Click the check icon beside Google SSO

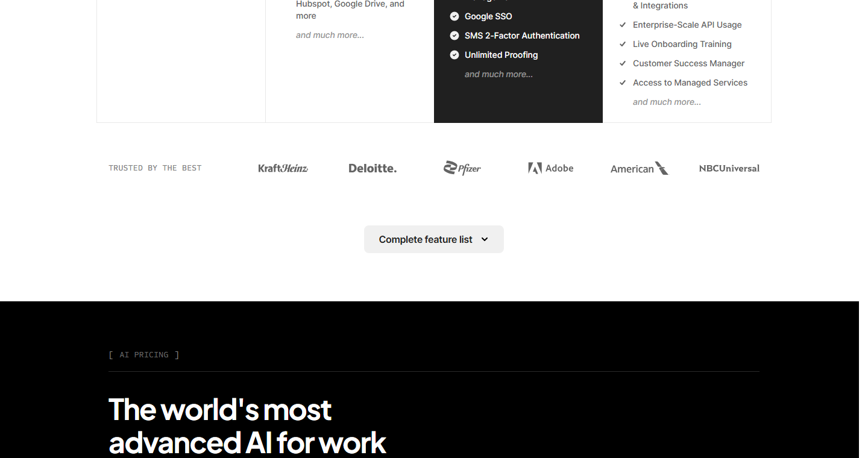pyautogui.click(x=454, y=16)
